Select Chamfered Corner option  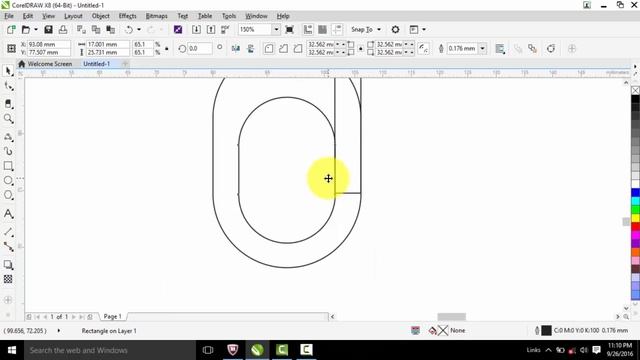coord(298,49)
